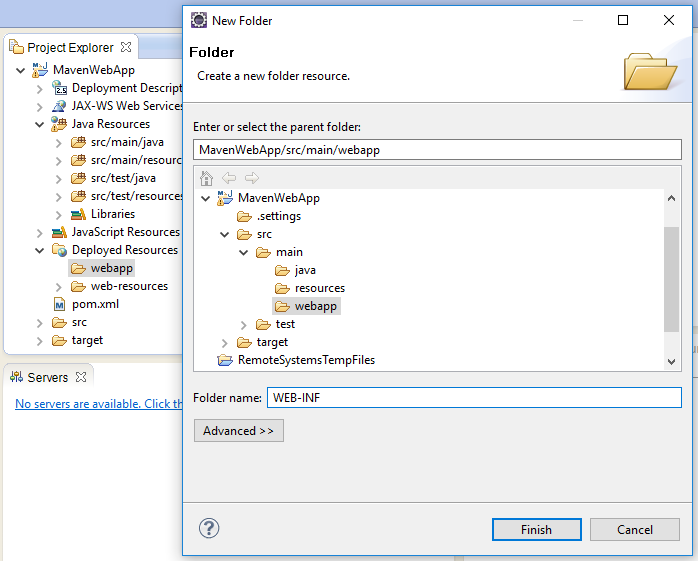Click the JavaScript Resources icon

point(59,232)
